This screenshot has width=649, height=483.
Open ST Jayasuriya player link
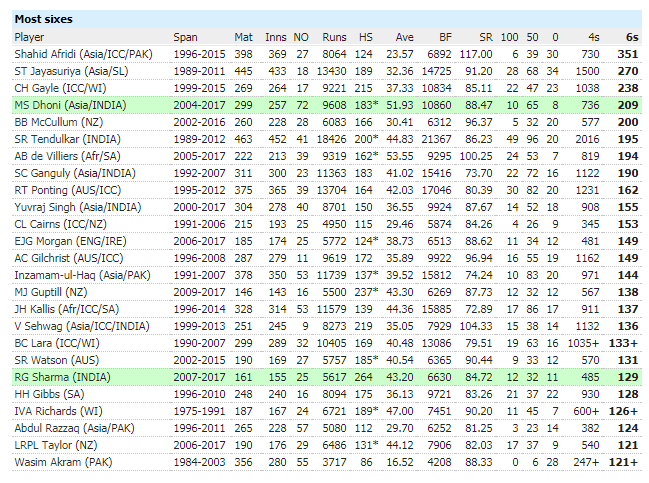pyautogui.click(x=71, y=71)
